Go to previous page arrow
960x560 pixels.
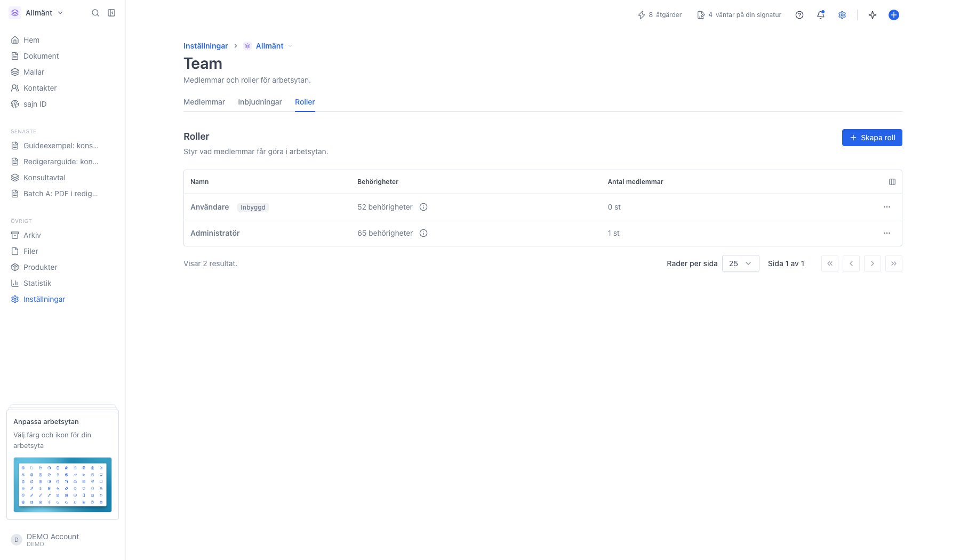[x=851, y=263]
